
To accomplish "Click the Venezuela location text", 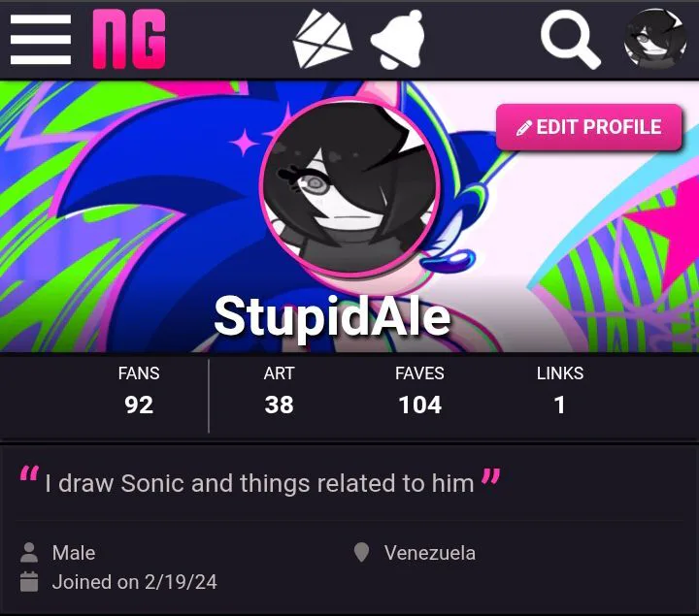I will coord(430,553).
